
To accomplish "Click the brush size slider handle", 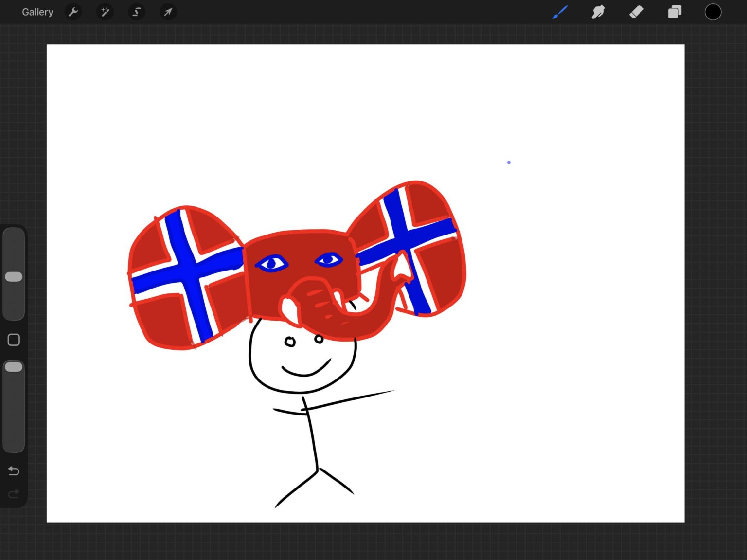I will click(14, 277).
